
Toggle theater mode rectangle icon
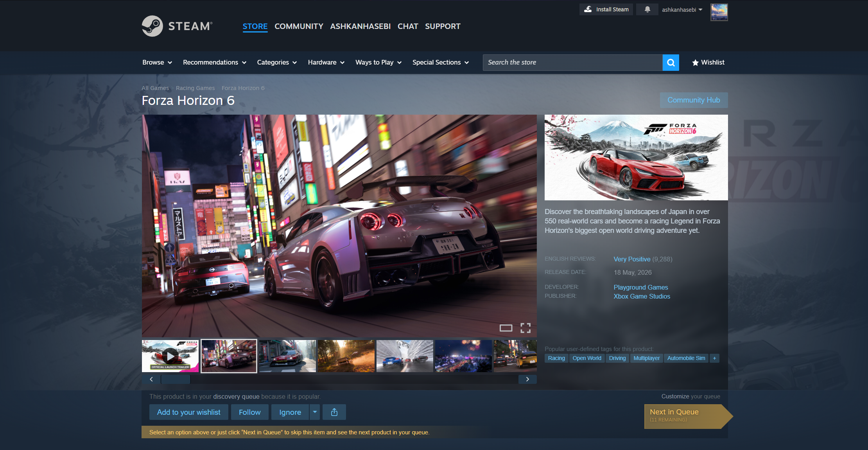pyautogui.click(x=506, y=328)
